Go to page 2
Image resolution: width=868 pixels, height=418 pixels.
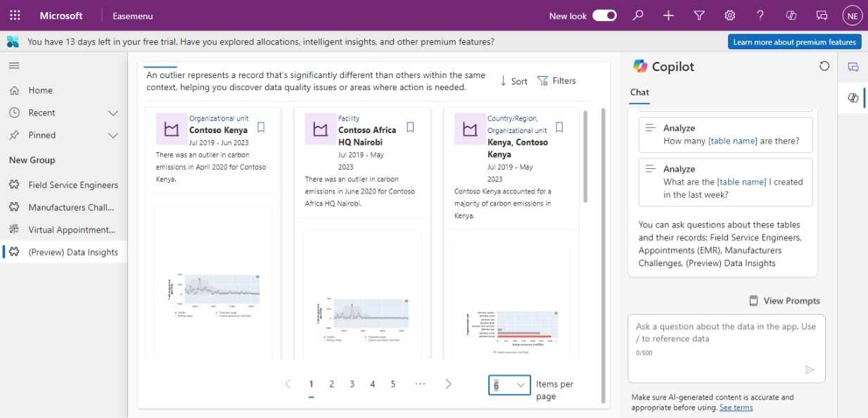[x=331, y=384]
